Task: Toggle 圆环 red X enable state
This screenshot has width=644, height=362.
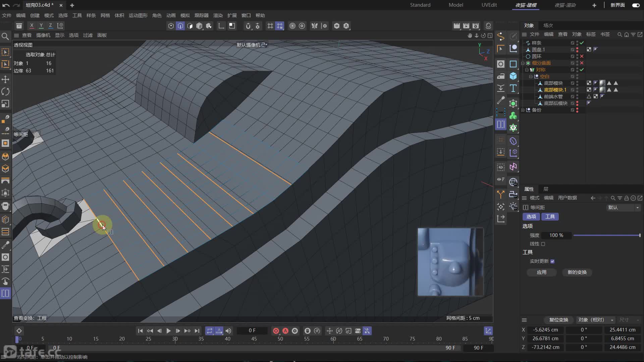Action: point(582,56)
